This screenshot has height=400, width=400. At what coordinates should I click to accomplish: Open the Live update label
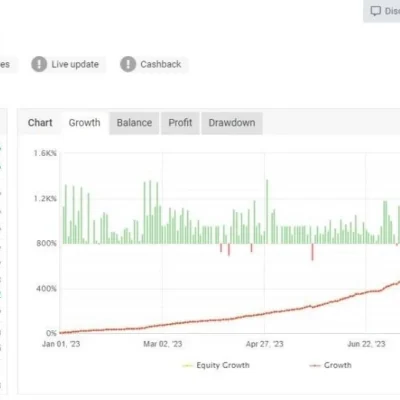click(x=75, y=64)
